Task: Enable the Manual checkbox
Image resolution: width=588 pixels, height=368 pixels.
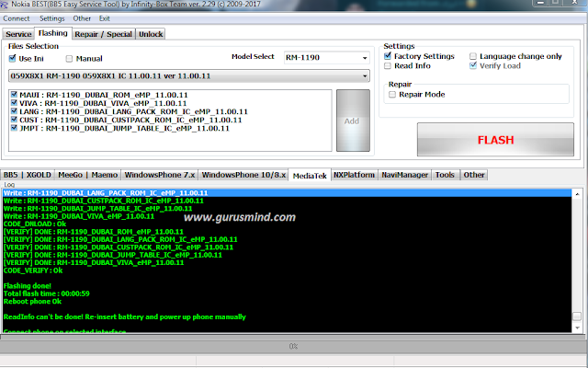Action: pos(69,59)
